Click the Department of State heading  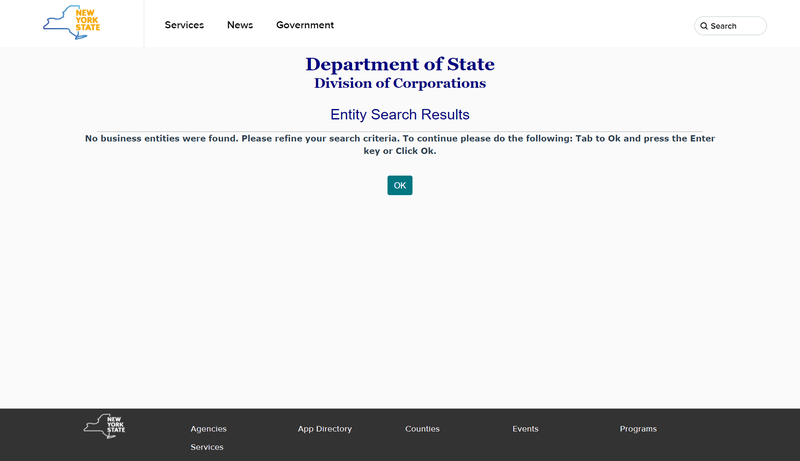pyautogui.click(x=400, y=65)
